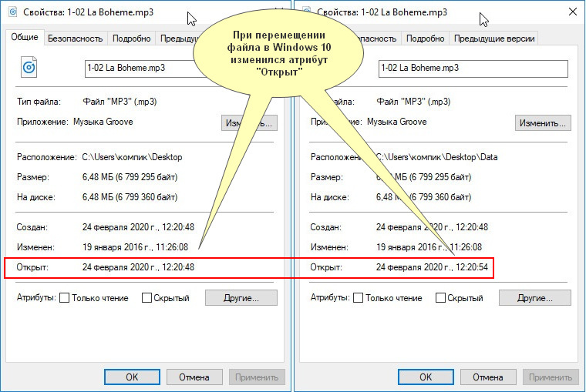Click the MP3 file icon in left dialog

[30, 68]
